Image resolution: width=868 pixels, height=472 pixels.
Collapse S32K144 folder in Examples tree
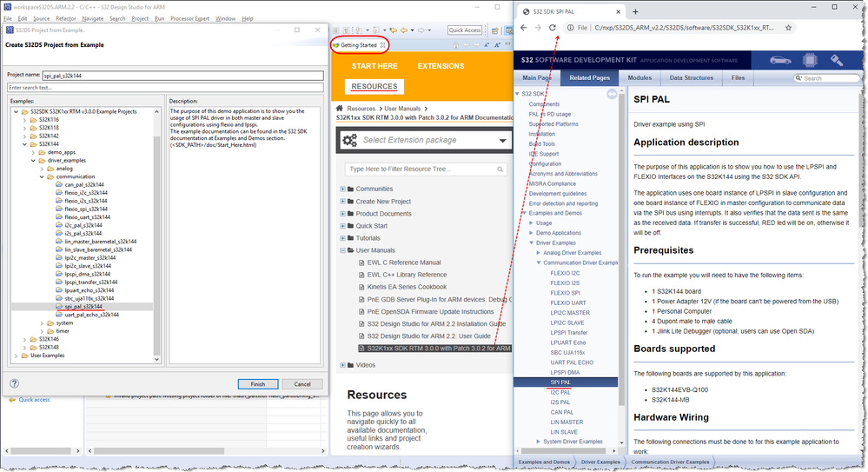[x=24, y=144]
